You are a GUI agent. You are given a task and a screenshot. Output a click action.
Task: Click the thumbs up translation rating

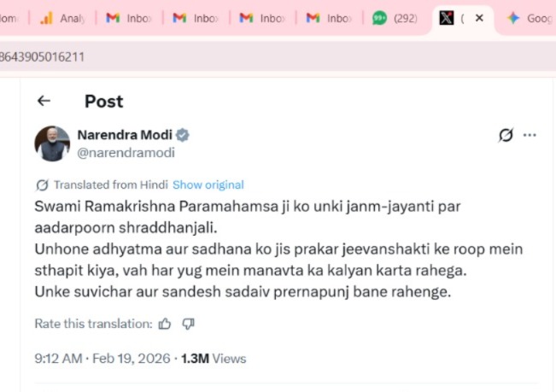pyautogui.click(x=165, y=324)
